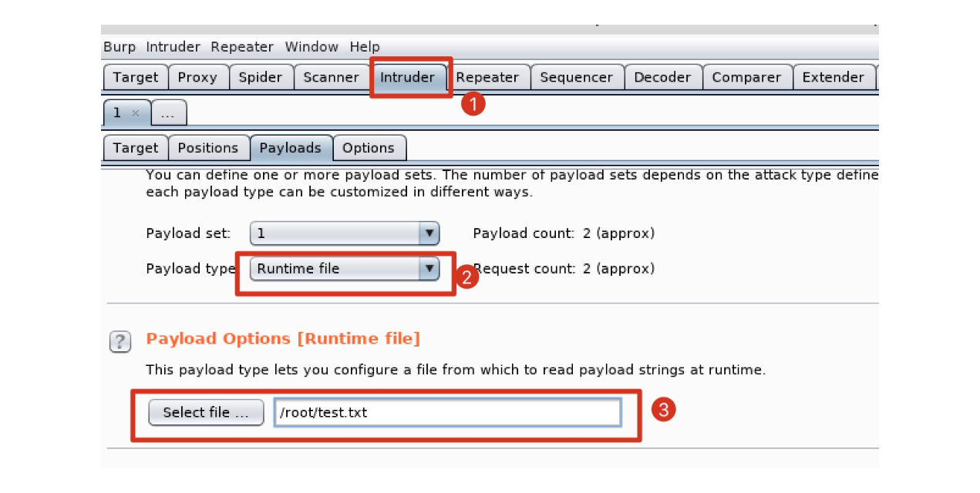
Task: Open the Help menu
Action: 365,47
